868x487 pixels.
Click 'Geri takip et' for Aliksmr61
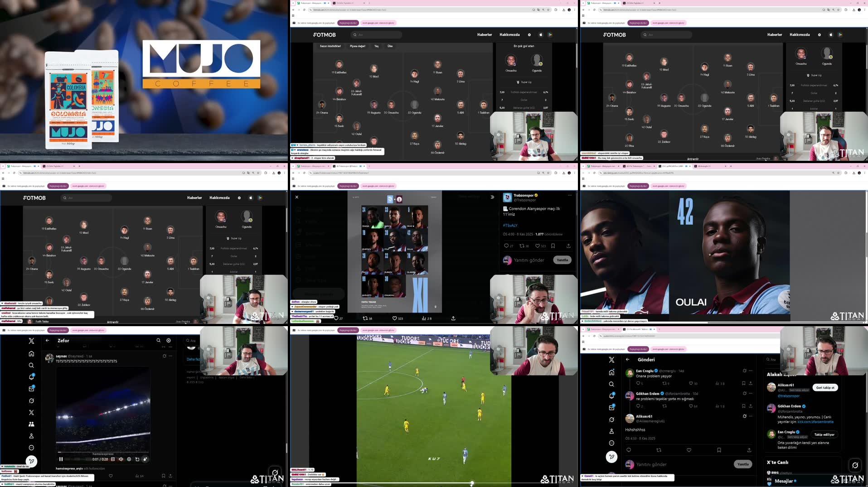pos(825,387)
